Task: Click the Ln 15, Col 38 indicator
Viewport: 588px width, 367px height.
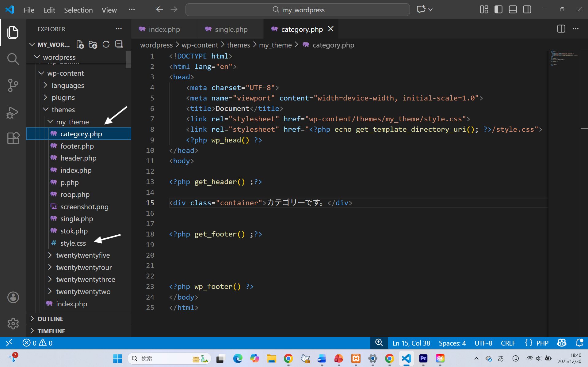Action: (411, 343)
